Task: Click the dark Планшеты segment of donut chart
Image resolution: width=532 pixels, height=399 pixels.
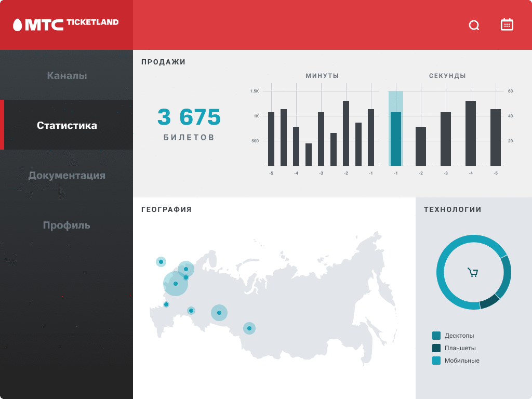Action: pos(489,302)
